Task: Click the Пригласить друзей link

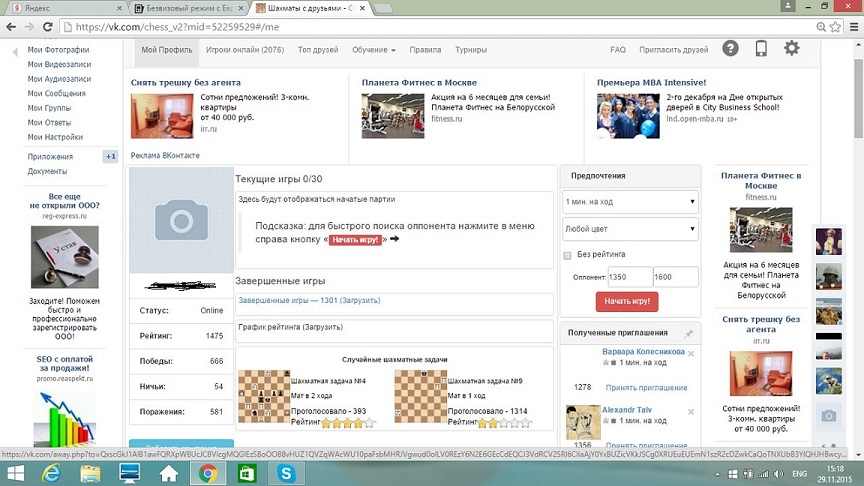Action: pos(673,50)
